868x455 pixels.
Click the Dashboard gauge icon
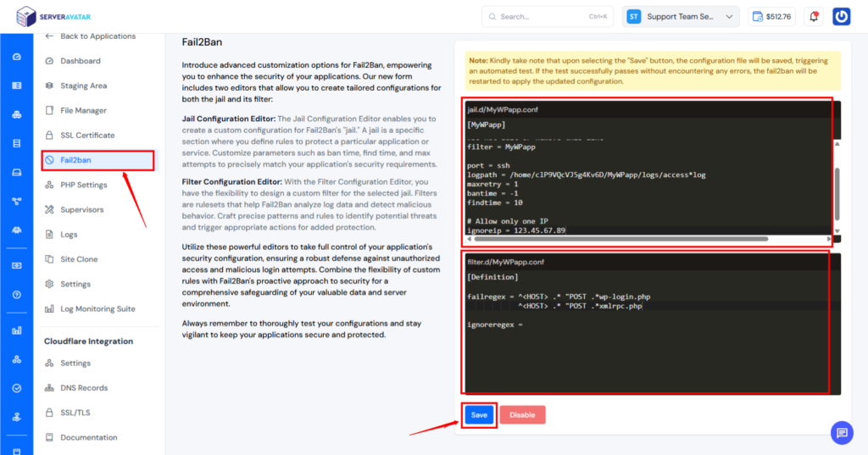tap(49, 61)
